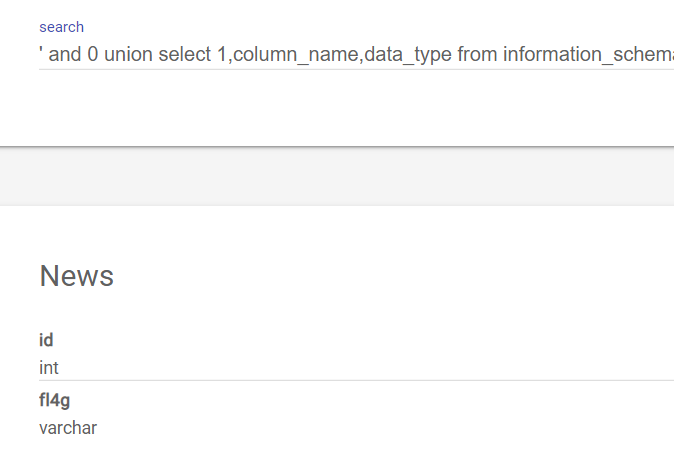Click the digit '1' before column_name
Screen dimensions: 674x453
(222, 55)
